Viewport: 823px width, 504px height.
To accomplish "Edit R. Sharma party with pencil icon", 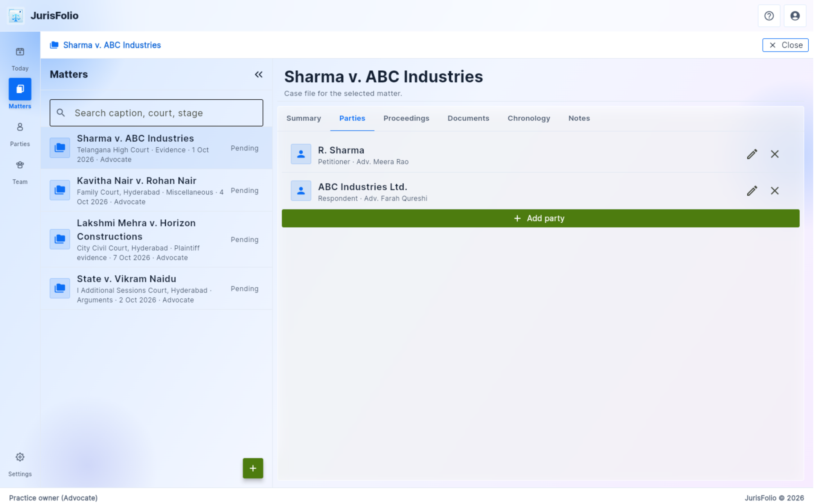I will [752, 154].
